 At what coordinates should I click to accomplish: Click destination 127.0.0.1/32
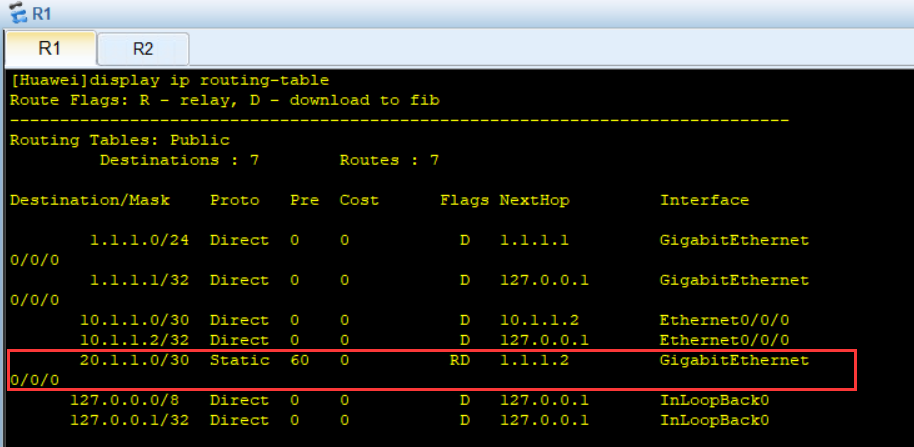point(129,421)
